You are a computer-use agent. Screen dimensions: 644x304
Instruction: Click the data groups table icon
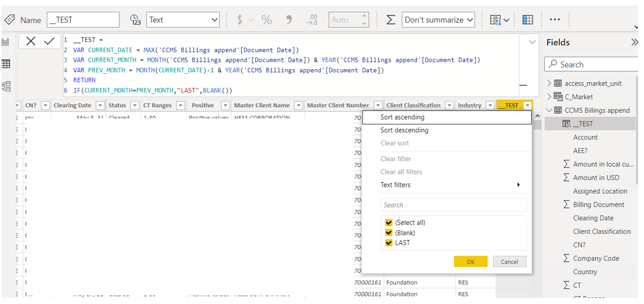pyautogui.click(x=528, y=20)
